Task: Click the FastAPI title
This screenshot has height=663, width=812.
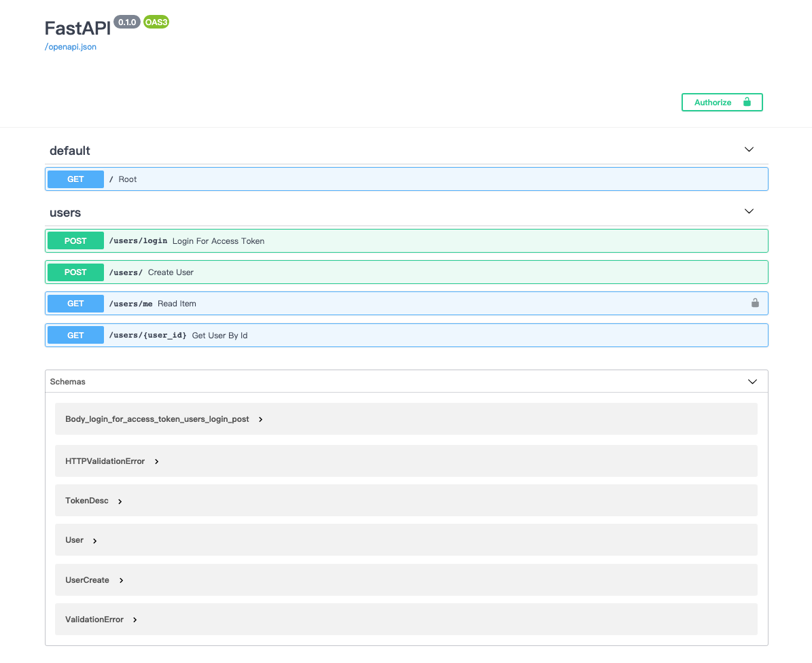Action: pos(77,28)
